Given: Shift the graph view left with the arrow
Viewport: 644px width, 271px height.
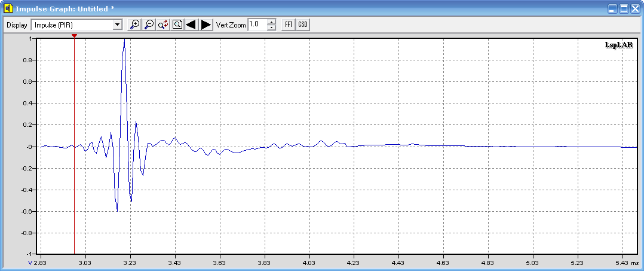Looking at the screenshot, I should tap(191, 25).
